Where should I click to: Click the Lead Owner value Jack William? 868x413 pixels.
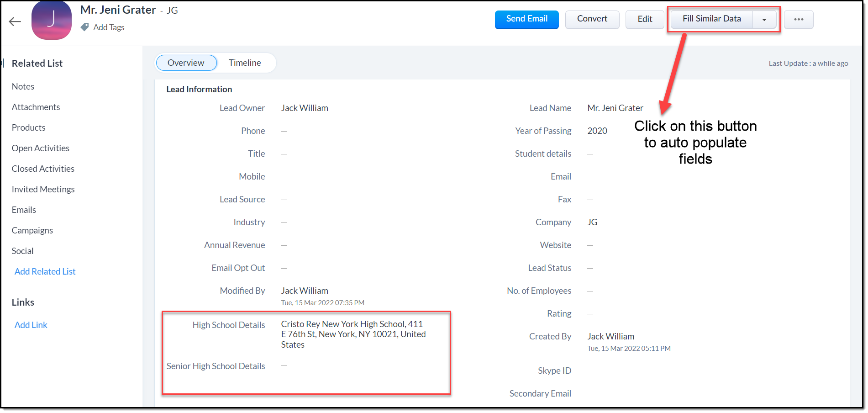click(x=305, y=108)
